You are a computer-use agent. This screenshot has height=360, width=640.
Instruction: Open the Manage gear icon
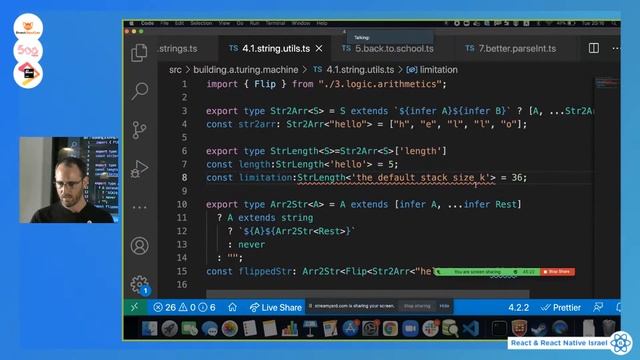click(140, 284)
